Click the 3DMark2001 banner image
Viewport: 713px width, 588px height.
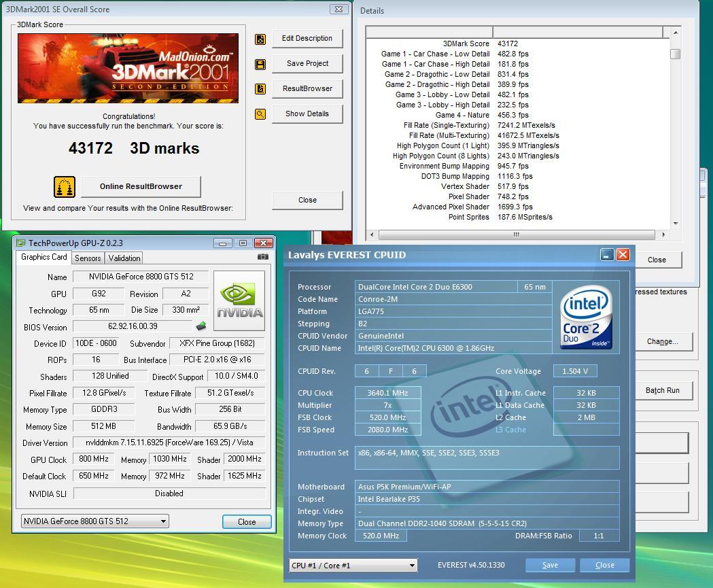128,68
